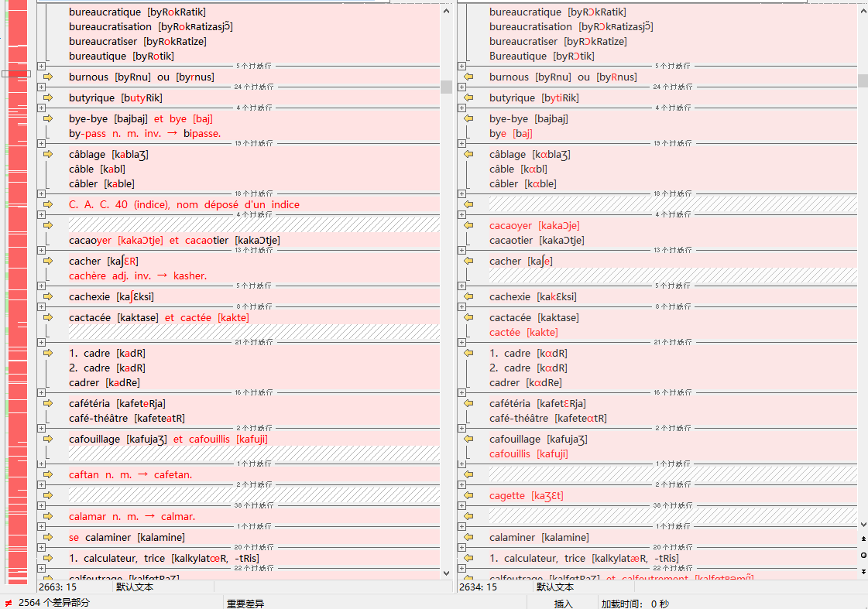Jump to previous difference using right-edge arrow
This screenshot has height=609, width=868.
pos(863,538)
